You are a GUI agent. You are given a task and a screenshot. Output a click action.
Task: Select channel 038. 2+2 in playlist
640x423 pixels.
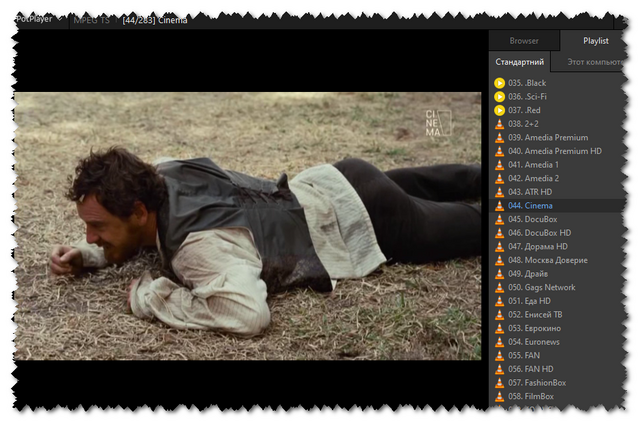tap(523, 124)
